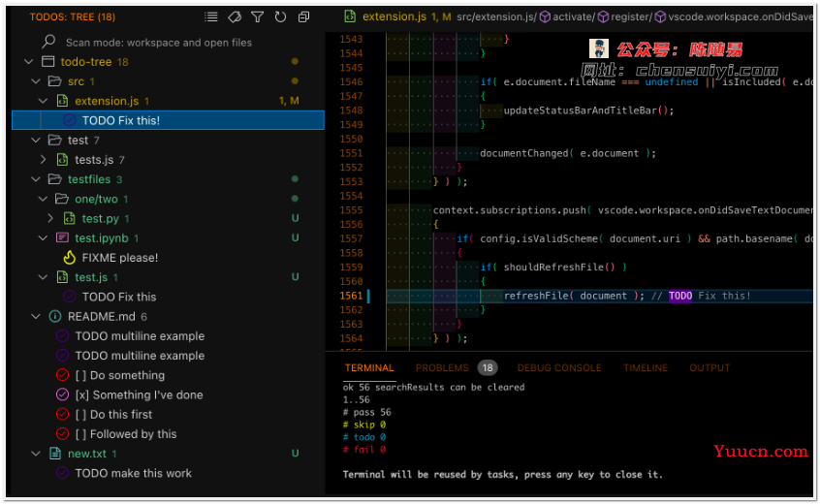
Task: Collapse the testfiles folder
Action: [x=36, y=179]
